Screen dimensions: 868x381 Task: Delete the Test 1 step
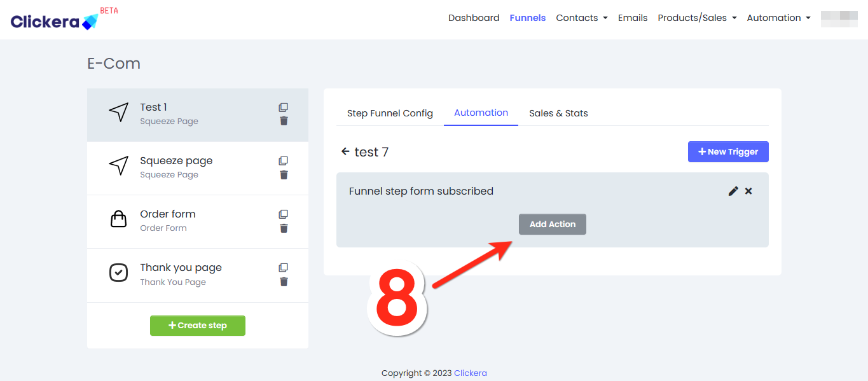tap(284, 121)
